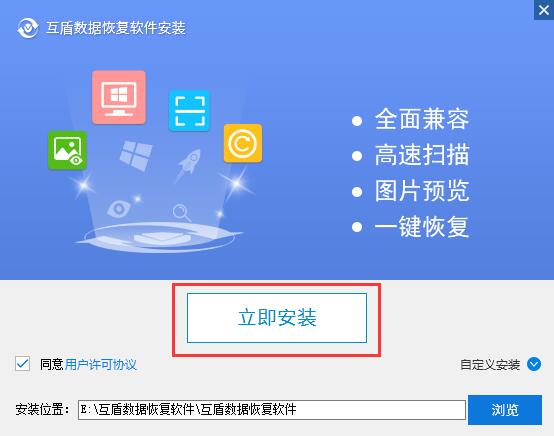Click the faded Windows logo graphic
Viewport: 554px width, 436px height.
pyautogui.click(x=136, y=155)
